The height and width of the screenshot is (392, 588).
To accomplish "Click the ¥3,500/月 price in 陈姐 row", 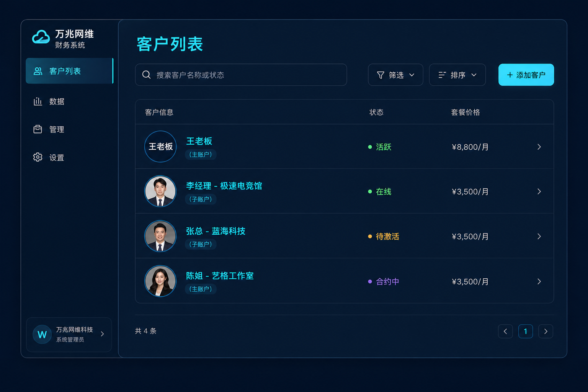I will 470,282.
